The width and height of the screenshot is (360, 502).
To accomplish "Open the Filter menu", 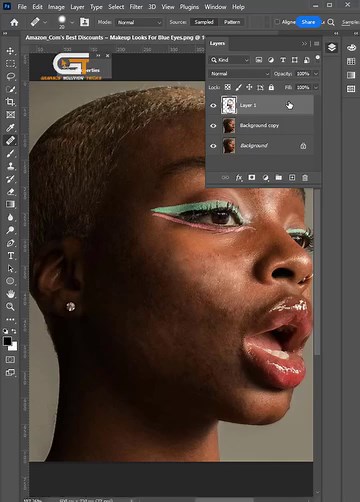I will 136,7.
